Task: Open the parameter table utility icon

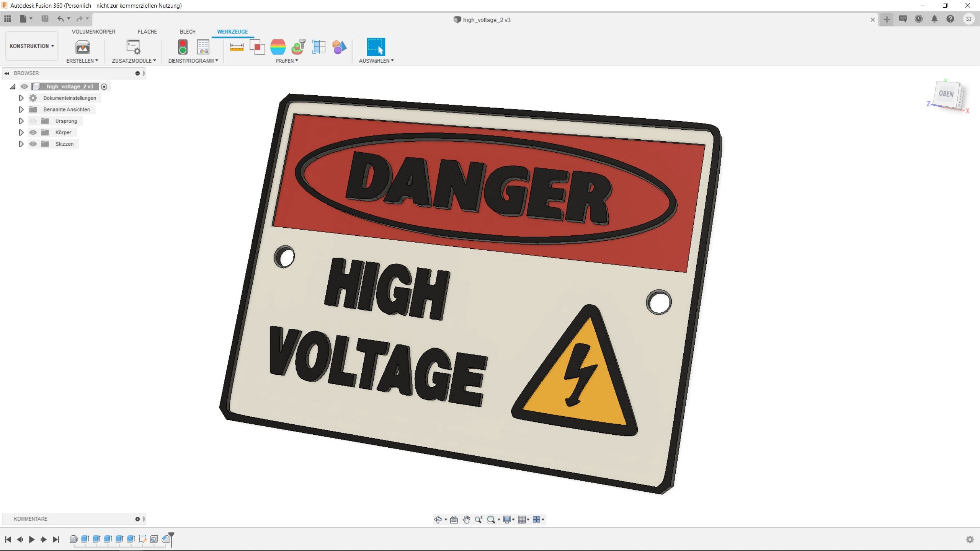Action: tap(203, 47)
